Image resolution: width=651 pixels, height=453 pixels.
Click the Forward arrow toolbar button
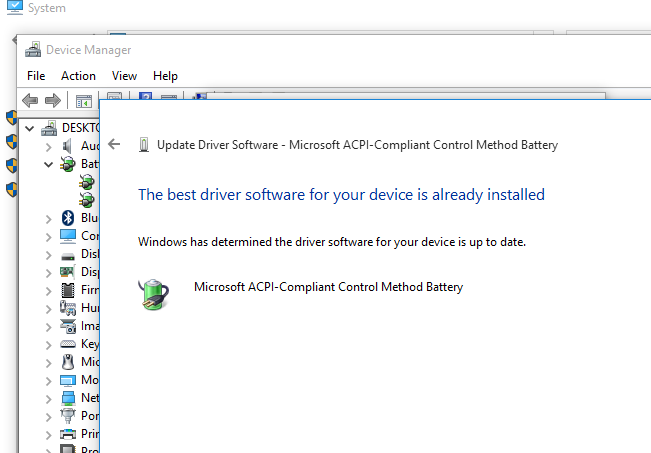[x=53, y=100]
